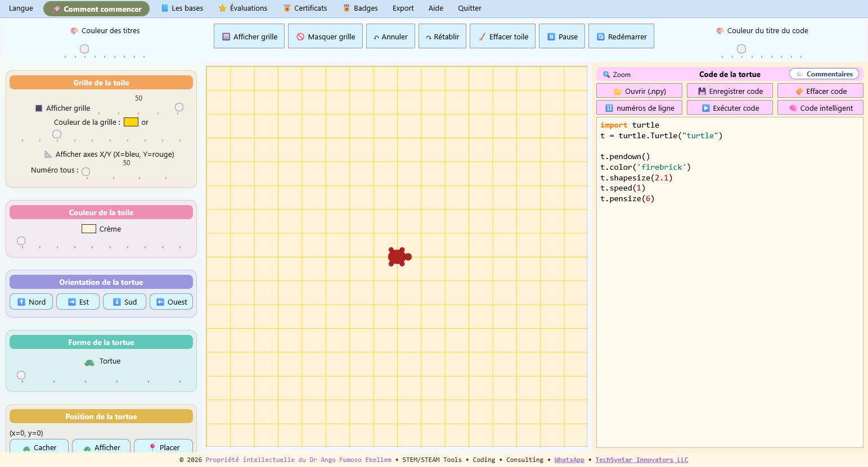The image size is (868, 467).
Task: Click the Zoom magnifier in code panel
Action: pos(606,74)
